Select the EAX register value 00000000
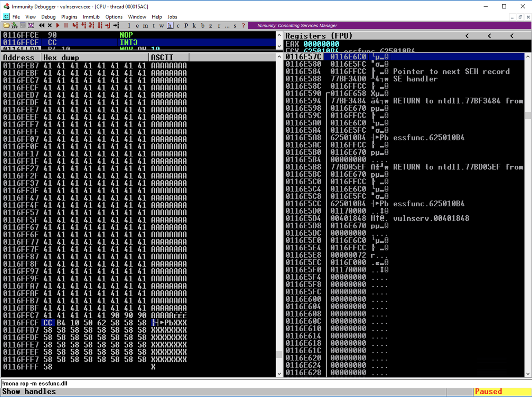Image resolution: width=532 pixels, height=397 pixels. [321, 44]
